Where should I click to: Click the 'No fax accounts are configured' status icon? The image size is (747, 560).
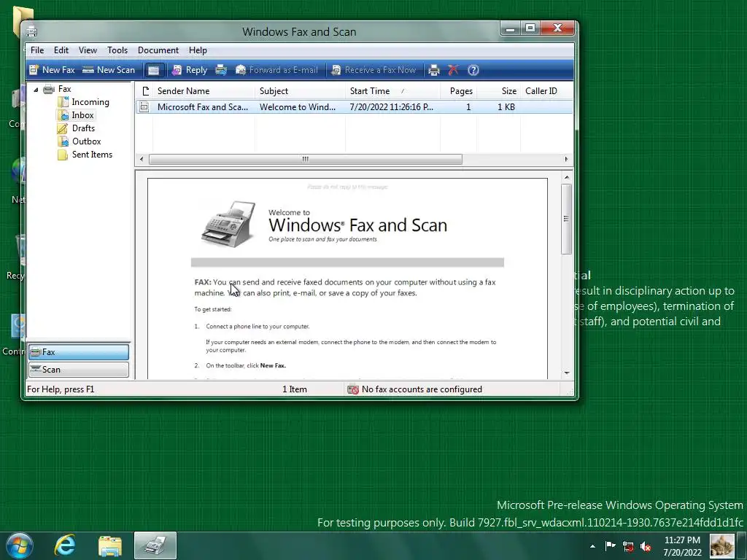click(x=353, y=389)
